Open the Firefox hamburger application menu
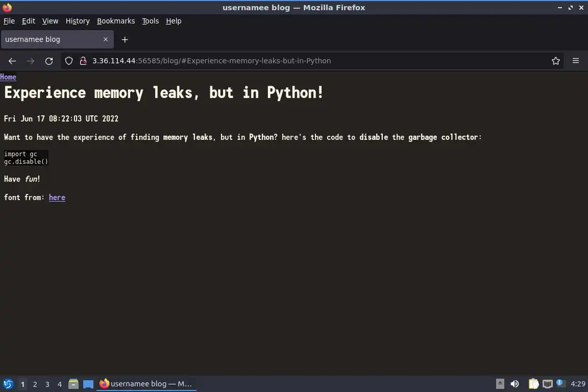Viewport: 588px width, 392px height. 576,61
